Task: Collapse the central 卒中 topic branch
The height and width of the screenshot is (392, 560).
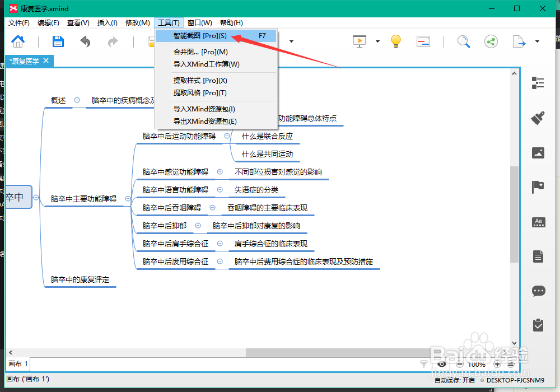Action: click(x=36, y=197)
